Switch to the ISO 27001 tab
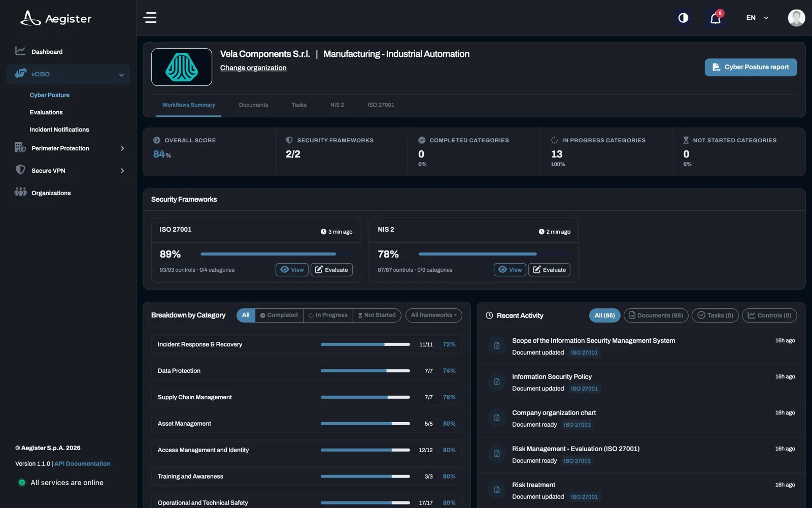 pyautogui.click(x=381, y=105)
